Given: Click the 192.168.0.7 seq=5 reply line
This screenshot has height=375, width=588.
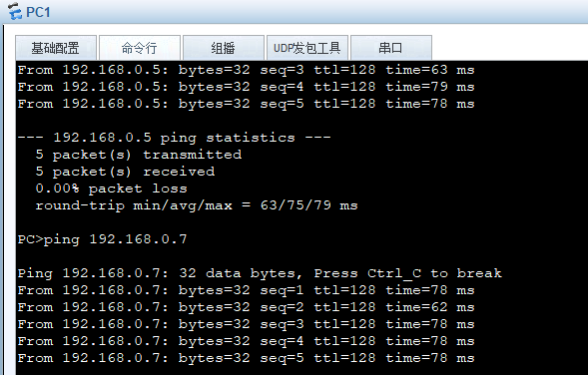Looking at the screenshot, I should (x=246, y=358).
